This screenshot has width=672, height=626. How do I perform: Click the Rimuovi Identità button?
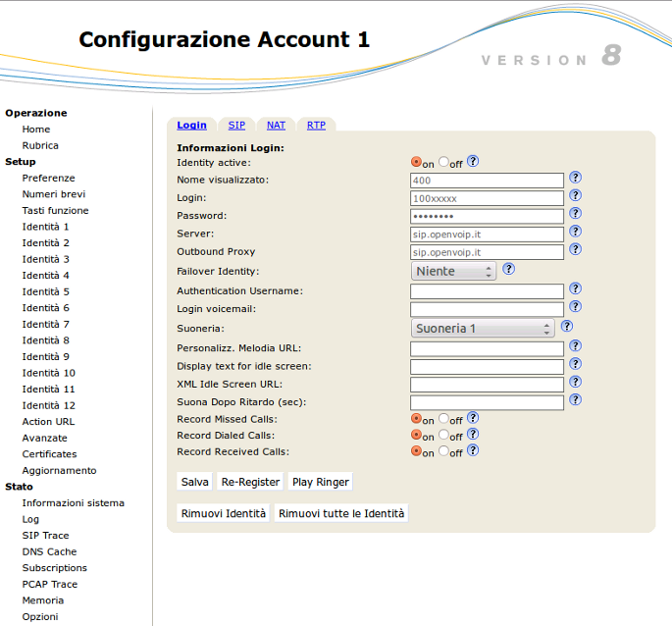coord(224,513)
